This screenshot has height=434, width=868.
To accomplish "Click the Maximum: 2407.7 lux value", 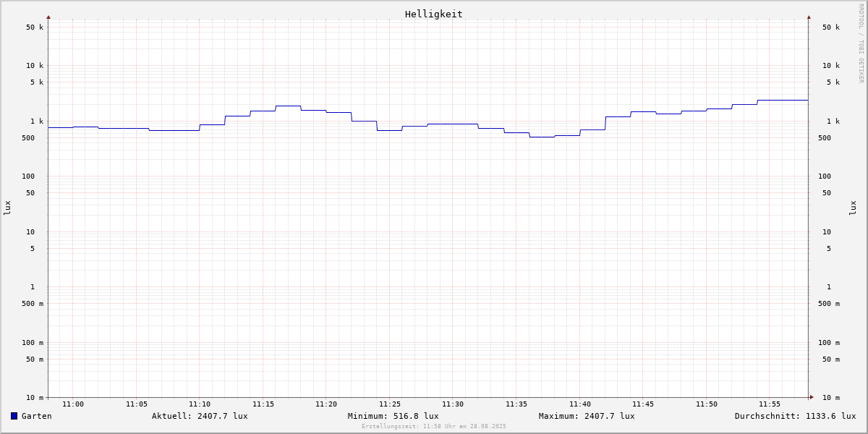I will [587, 416].
